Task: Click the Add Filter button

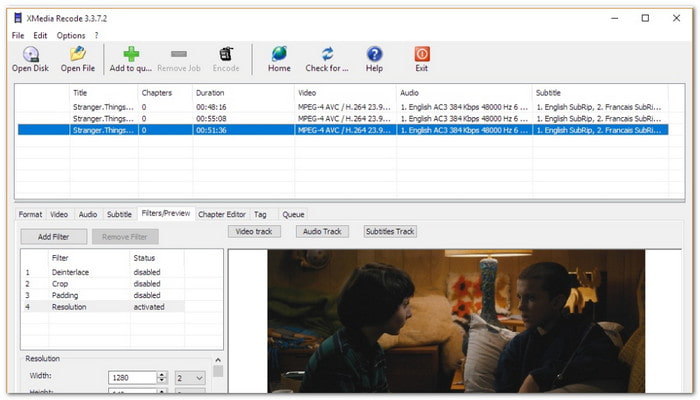Action: [54, 237]
